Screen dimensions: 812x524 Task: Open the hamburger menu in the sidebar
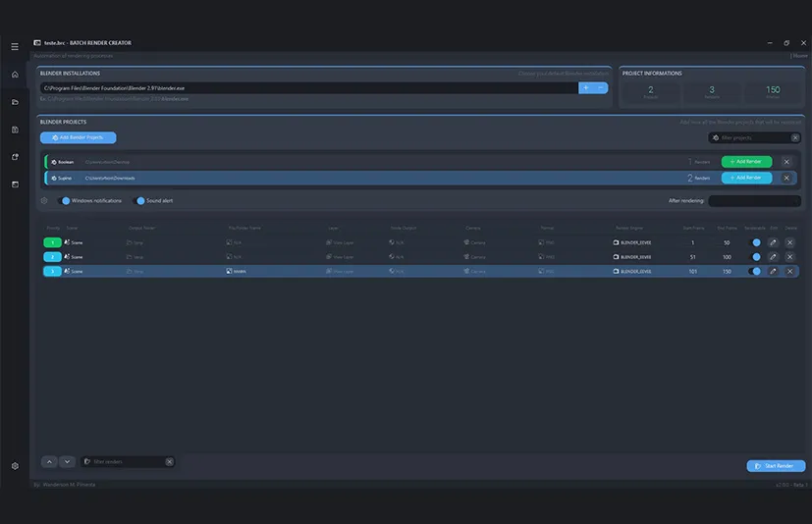point(15,46)
